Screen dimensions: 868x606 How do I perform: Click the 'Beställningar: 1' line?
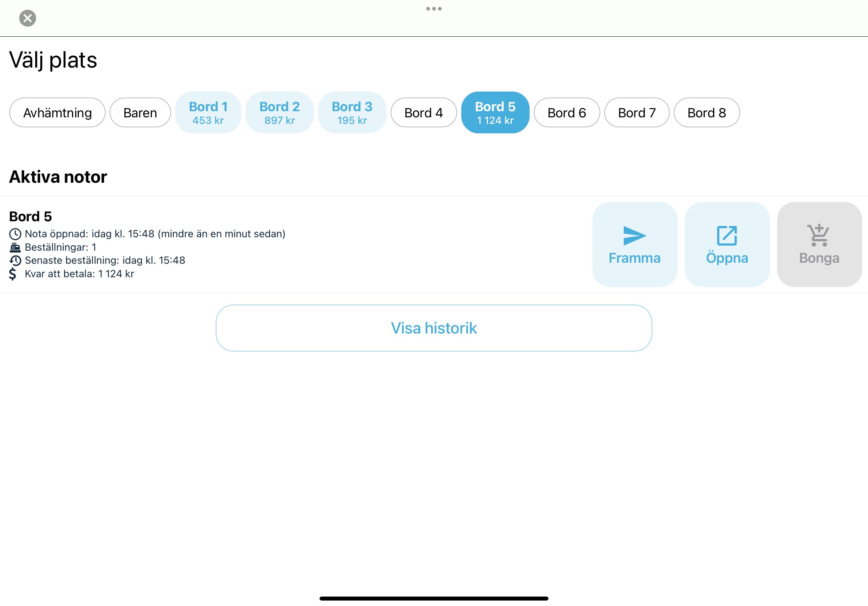(x=60, y=247)
